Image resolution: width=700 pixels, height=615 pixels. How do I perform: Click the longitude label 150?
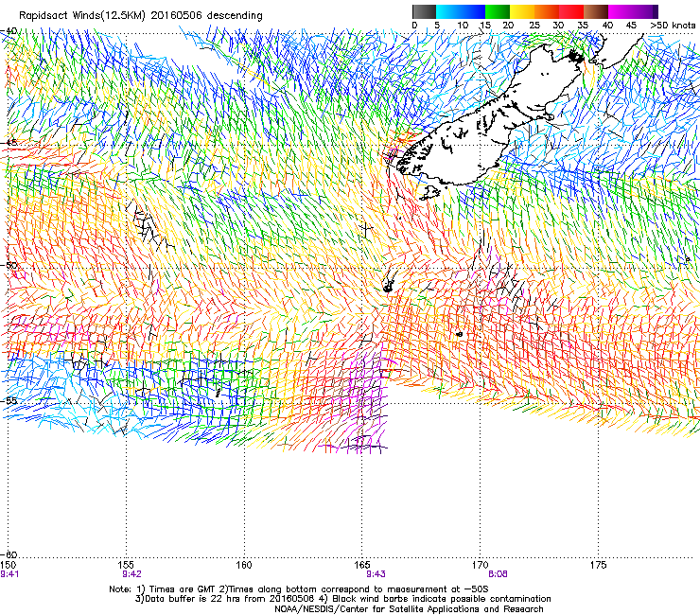pyautogui.click(x=8, y=565)
